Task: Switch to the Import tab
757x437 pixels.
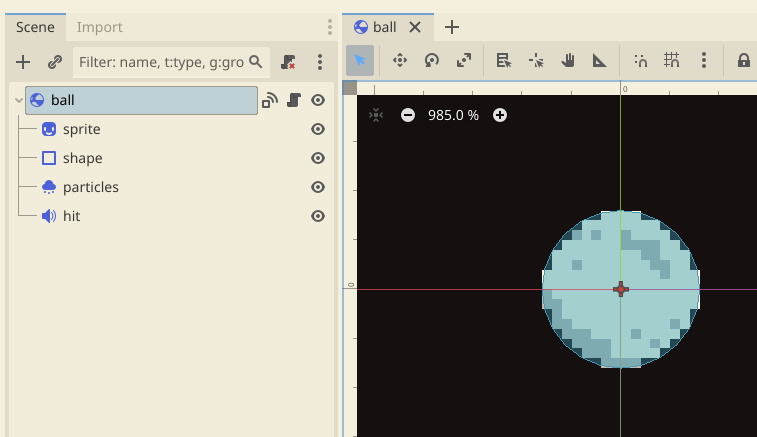Action: point(99,27)
